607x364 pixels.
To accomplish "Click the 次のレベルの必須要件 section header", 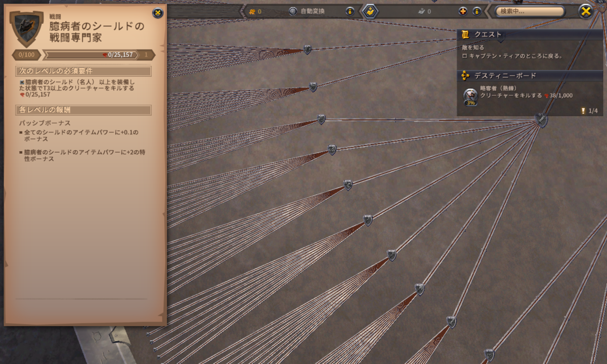I will [83, 71].
